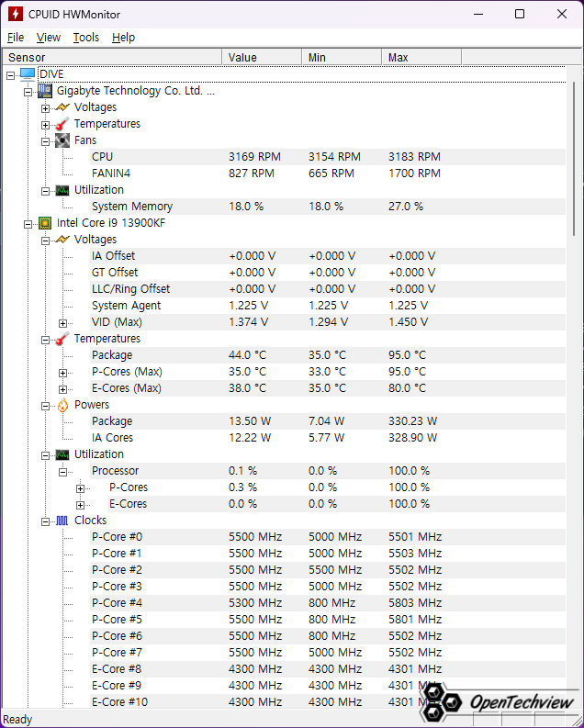Click the CPU Voltages lightning icon
Screen dimensions: 584x728
(62, 240)
